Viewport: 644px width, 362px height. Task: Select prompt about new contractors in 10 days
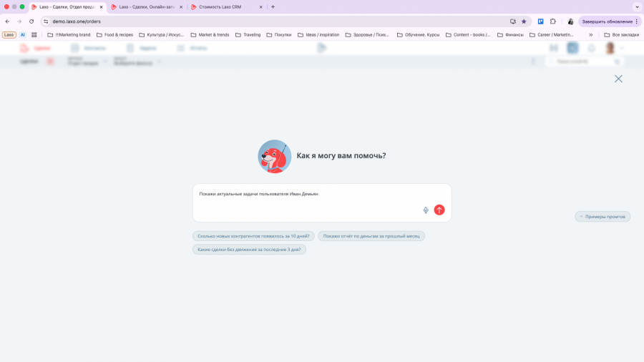coord(253,235)
